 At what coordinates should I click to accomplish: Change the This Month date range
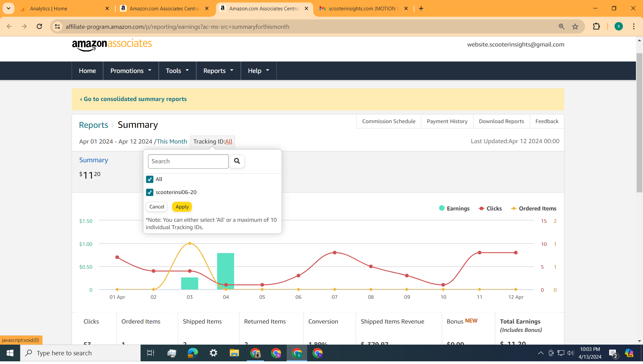click(172, 142)
